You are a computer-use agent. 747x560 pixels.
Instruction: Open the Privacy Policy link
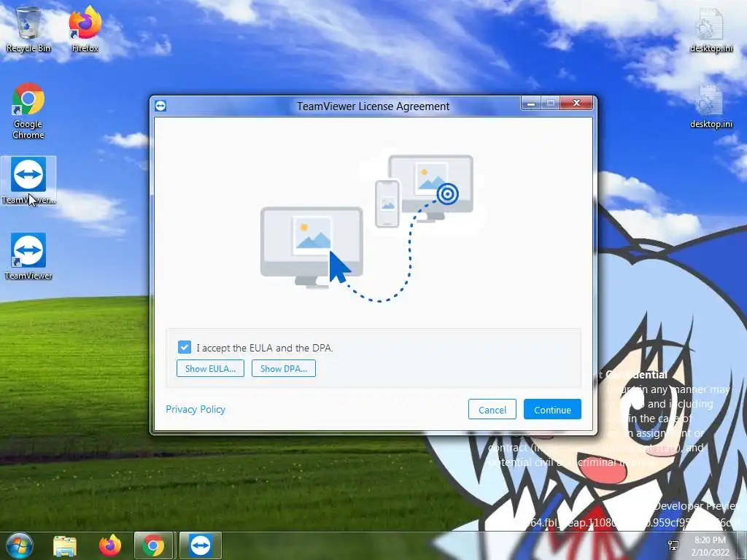click(196, 410)
